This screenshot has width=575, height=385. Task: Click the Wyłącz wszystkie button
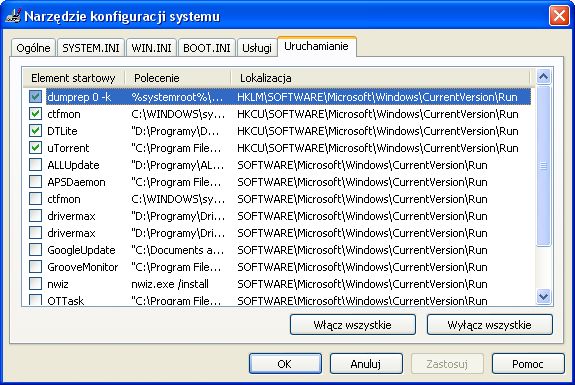490,324
